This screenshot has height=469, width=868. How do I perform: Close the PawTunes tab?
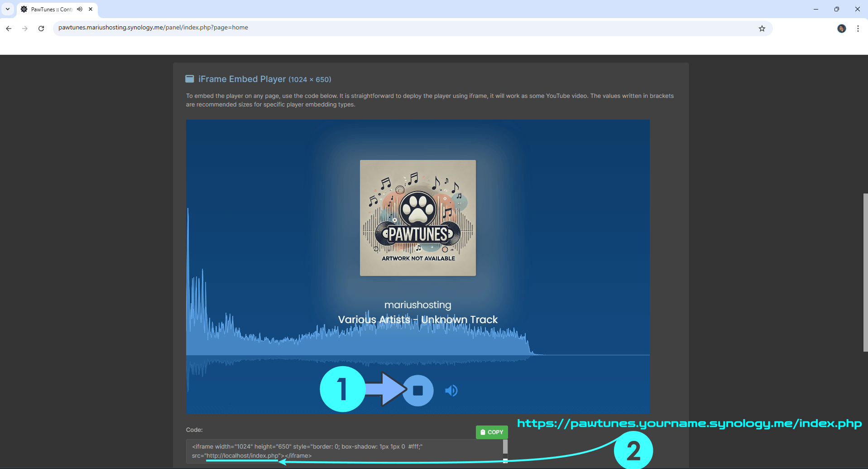click(x=91, y=9)
